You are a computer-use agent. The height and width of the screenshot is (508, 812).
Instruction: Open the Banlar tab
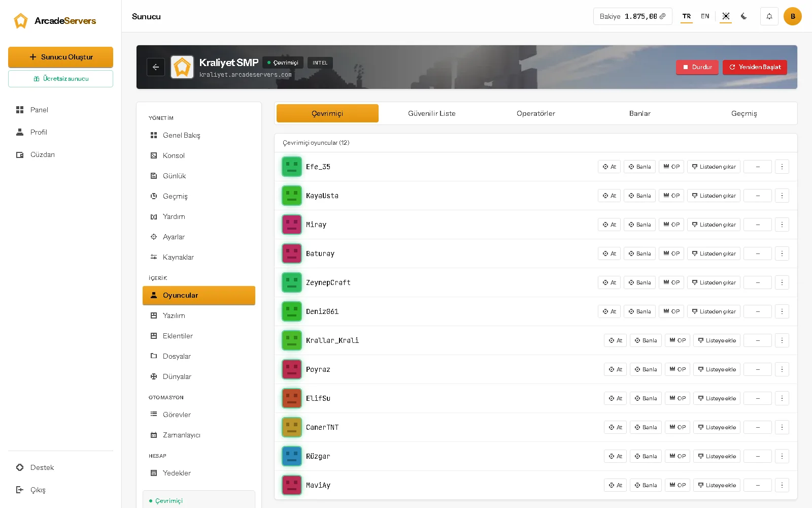coord(640,113)
